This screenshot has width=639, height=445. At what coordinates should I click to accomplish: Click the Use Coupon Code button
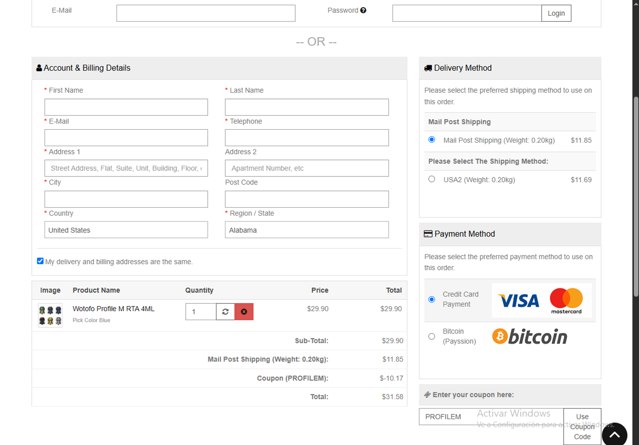tap(582, 426)
